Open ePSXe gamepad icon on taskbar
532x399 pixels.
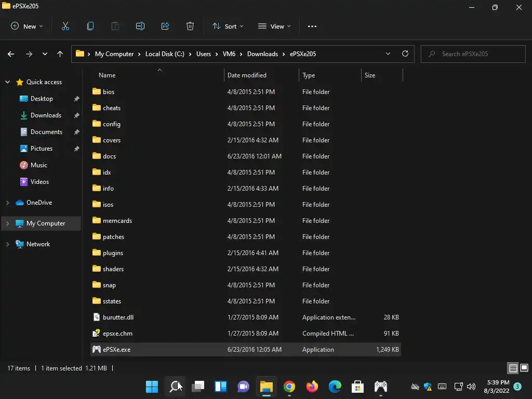[381, 387]
